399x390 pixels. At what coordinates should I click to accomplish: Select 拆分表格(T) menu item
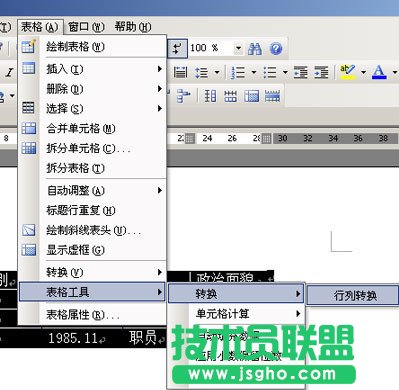[92, 168]
